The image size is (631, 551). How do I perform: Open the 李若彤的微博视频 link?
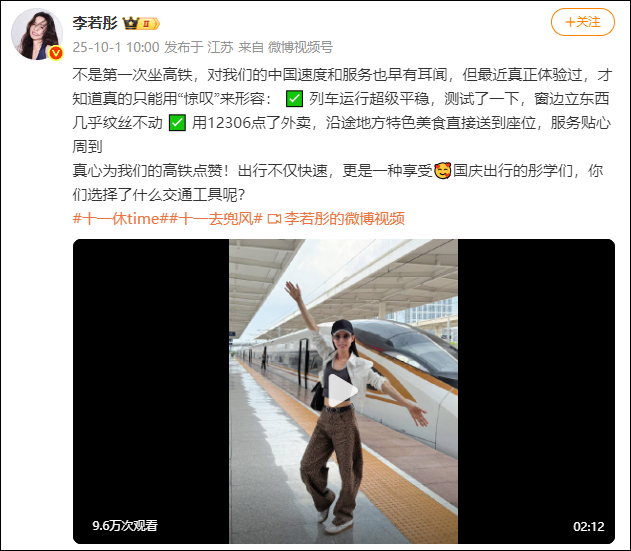coord(344,219)
